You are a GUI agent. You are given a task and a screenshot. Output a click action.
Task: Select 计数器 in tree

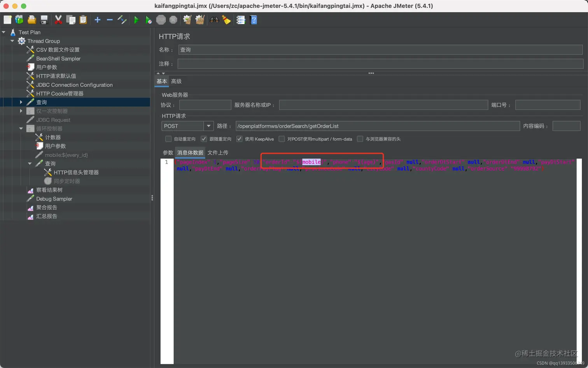[52, 137]
